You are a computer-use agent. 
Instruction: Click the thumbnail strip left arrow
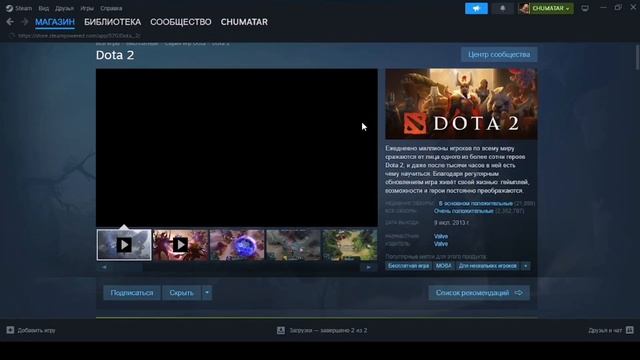pyautogui.click(x=104, y=267)
